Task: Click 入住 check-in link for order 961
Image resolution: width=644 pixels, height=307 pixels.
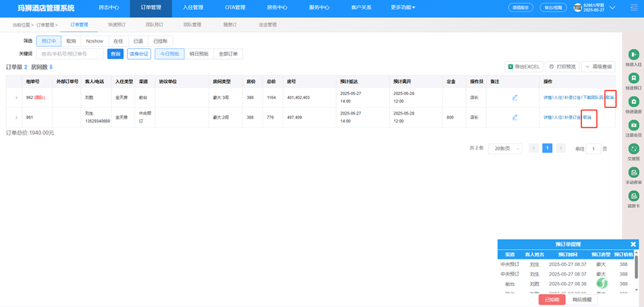Action: pos(558,118)
